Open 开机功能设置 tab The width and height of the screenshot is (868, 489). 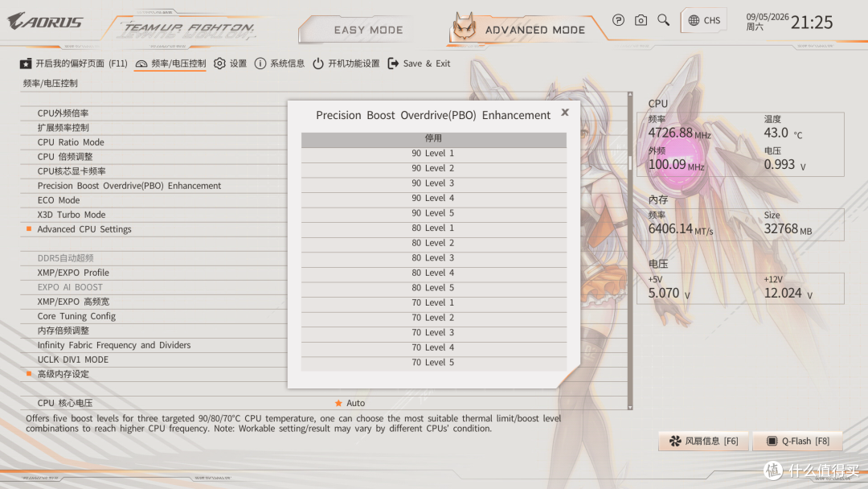346,64
